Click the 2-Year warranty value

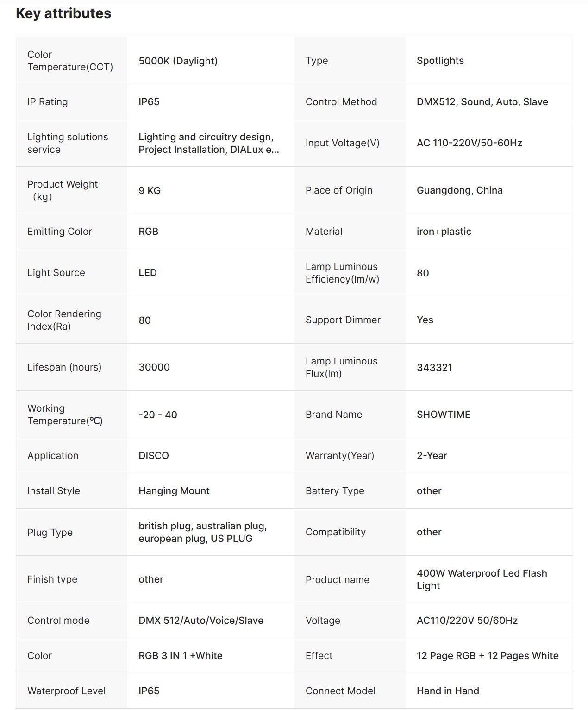(x=432, y=456)
